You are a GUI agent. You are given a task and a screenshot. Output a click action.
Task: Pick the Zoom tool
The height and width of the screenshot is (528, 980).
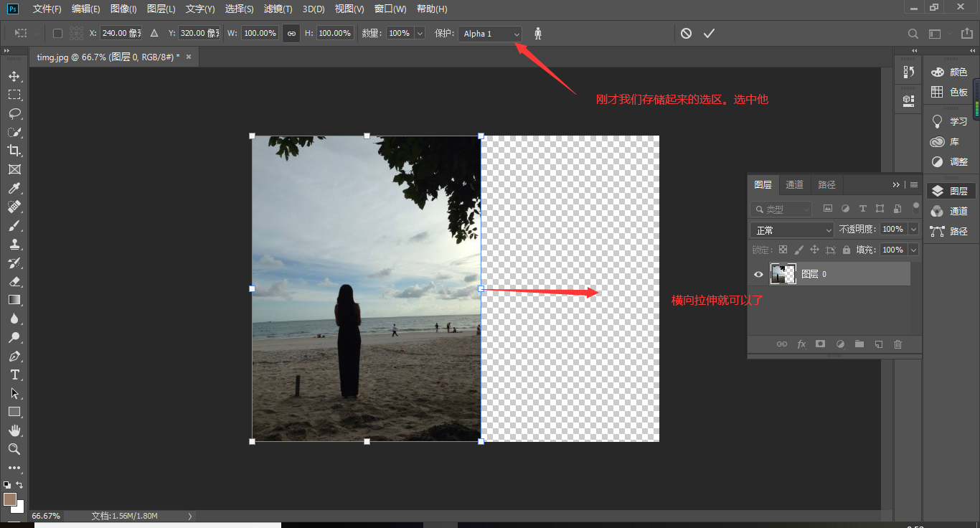pos(14,449)
